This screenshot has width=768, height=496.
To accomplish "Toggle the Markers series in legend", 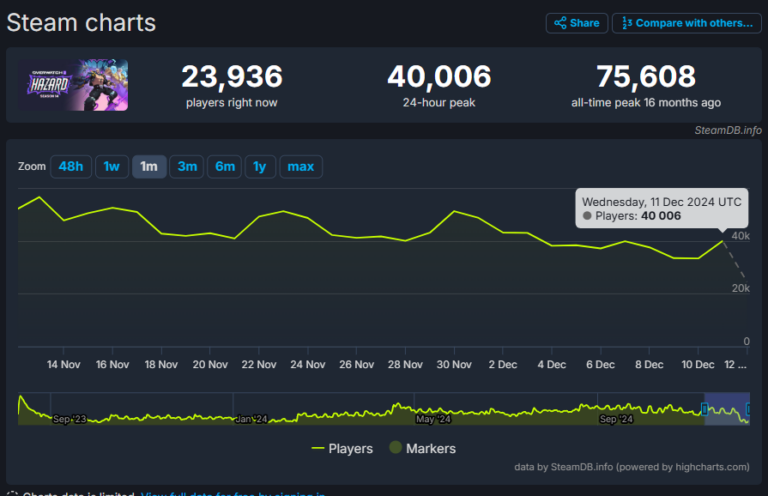I will (422, 449).
